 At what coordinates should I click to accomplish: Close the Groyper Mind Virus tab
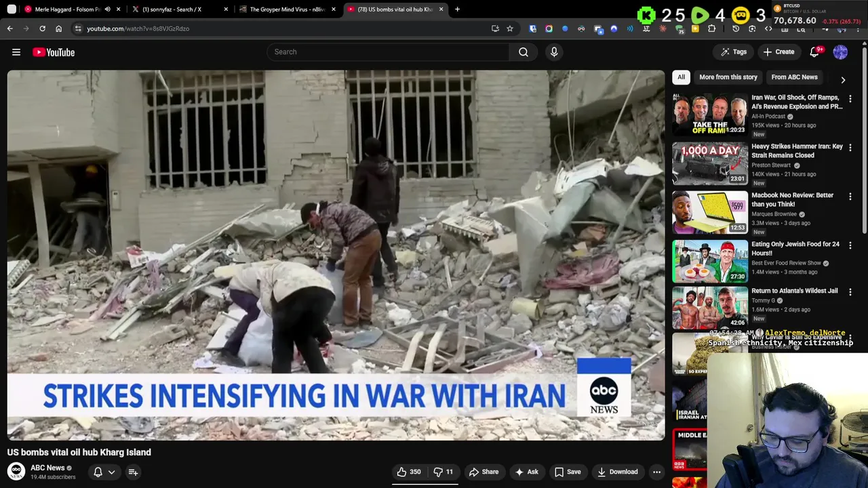tap(334, 9)
